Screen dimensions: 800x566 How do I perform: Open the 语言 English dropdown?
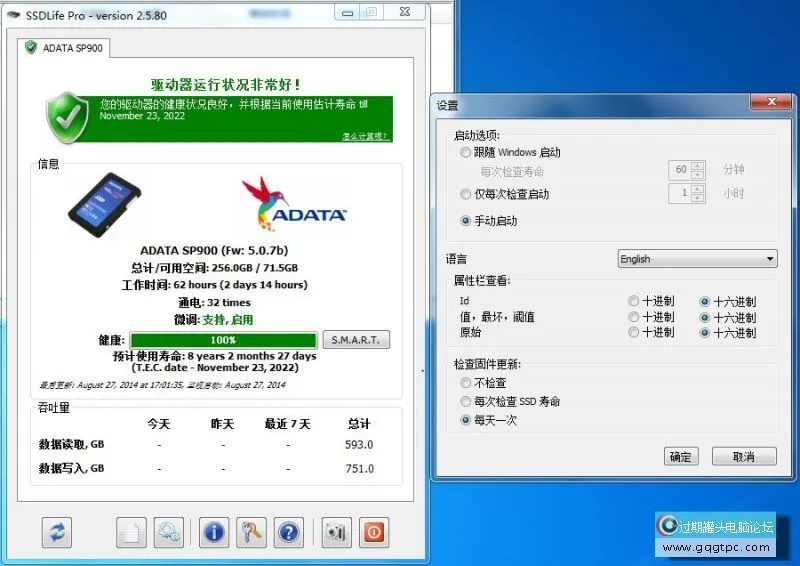coord(697,259)
